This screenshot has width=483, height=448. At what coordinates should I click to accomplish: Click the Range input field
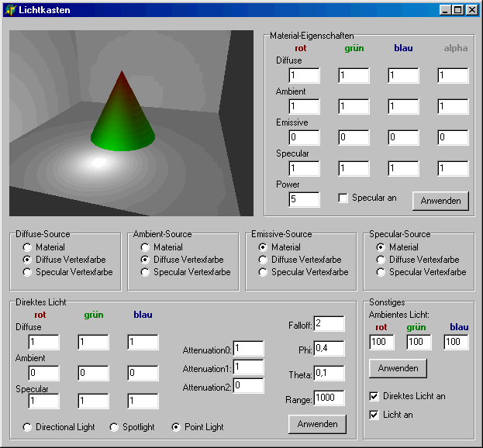(329, 399)
